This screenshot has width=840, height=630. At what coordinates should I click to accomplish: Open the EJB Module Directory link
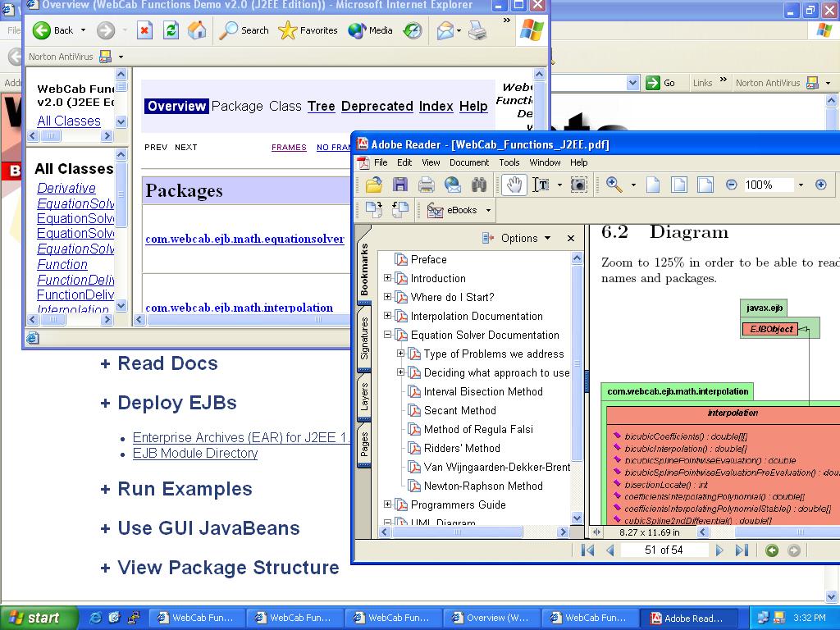pos(195,453)
